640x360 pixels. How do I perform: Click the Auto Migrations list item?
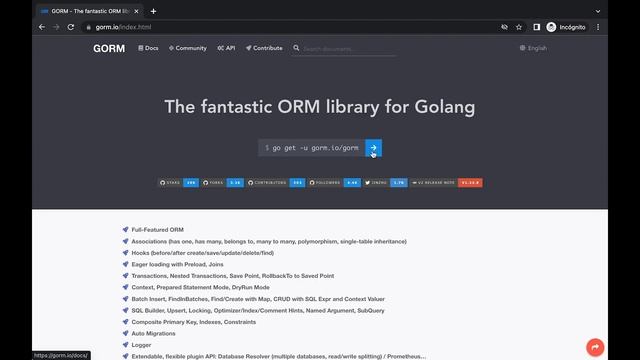153,333
